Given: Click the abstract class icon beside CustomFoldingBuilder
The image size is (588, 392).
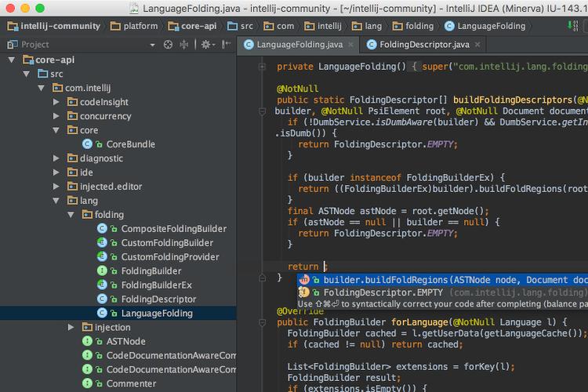Looking at the screenshot, I should 102,243.
